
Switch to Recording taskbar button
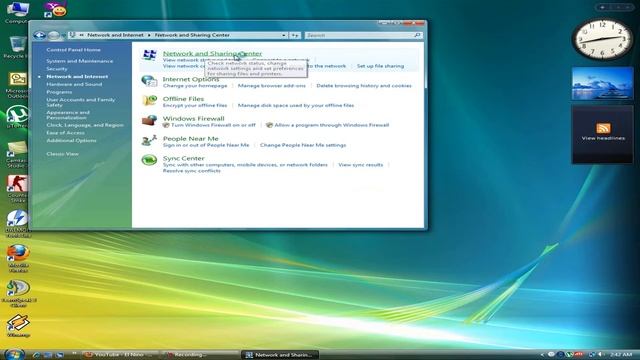(x=200, y=355)
